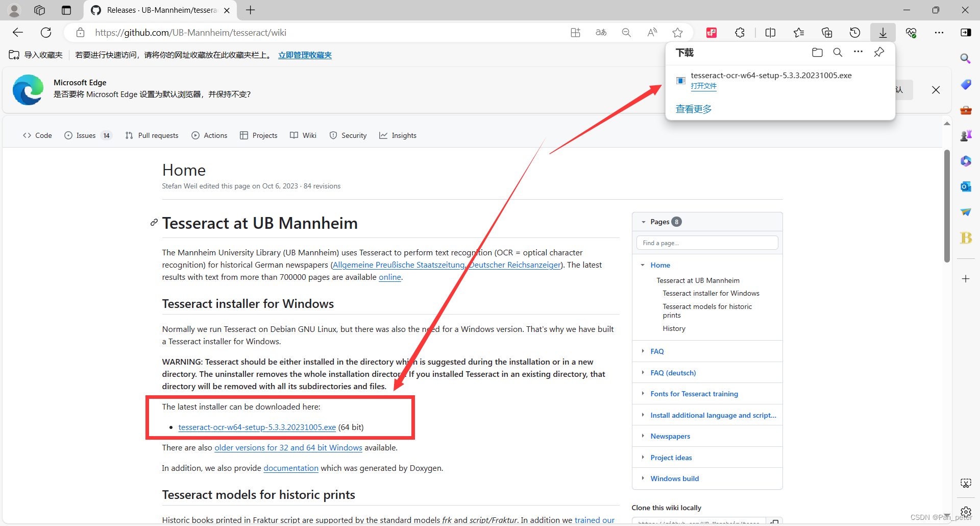Collapse the Pages section
980x526 pixels.
coord(644,222)
